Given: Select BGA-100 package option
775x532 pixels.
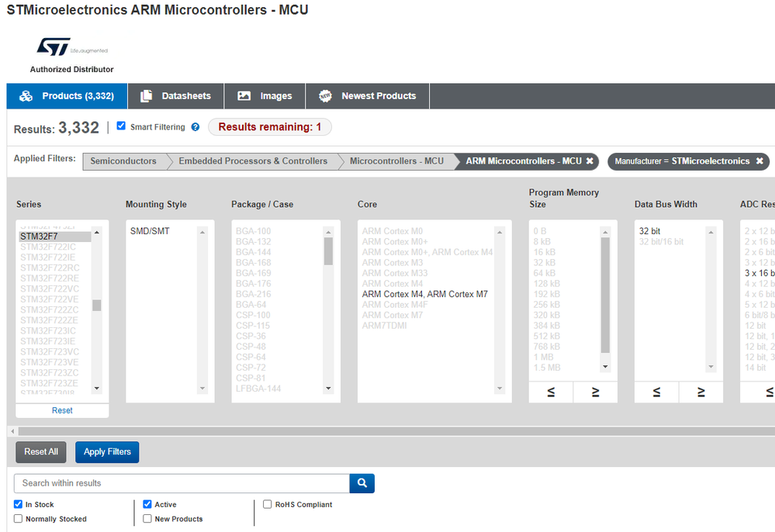Looking at the screenshot, I should 253,231.
